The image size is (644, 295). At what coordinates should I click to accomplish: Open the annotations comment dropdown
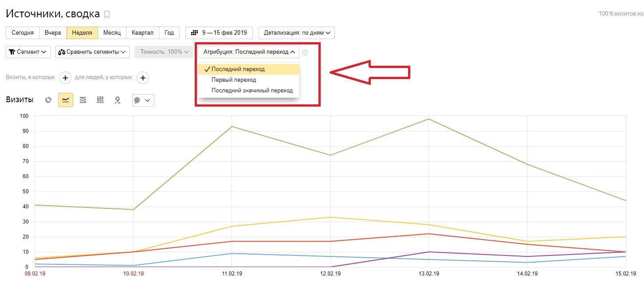coord(143,100)
